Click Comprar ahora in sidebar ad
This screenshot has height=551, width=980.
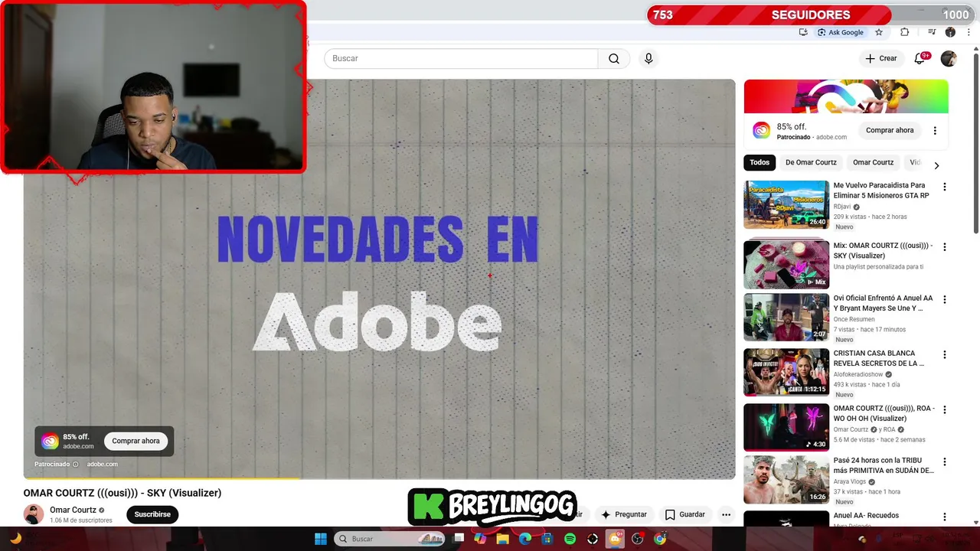890,131
